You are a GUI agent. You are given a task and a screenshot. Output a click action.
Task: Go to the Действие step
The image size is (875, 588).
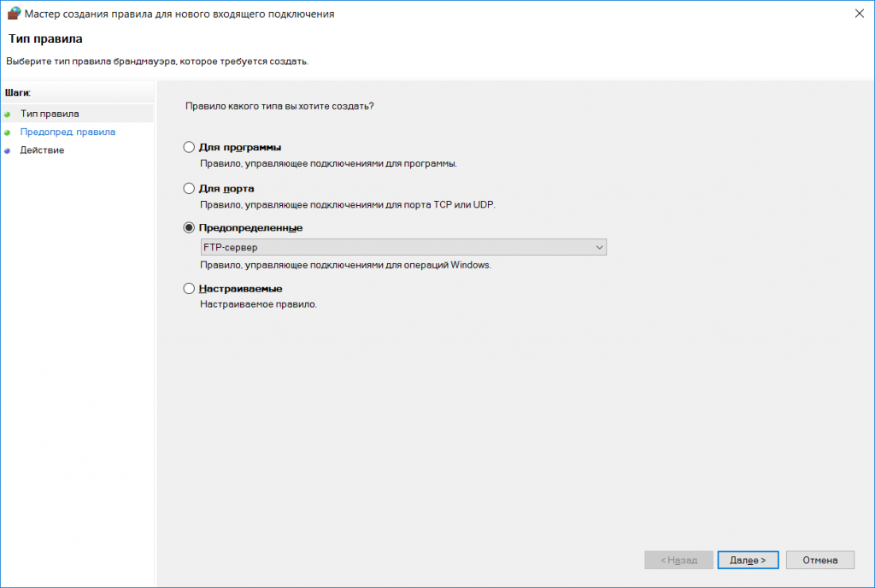[x=42, y=150]
